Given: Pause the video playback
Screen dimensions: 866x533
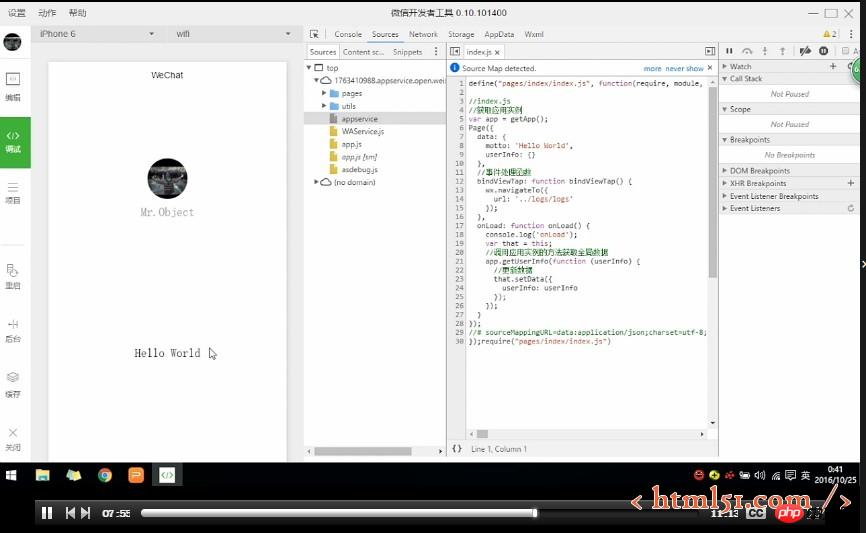Looking at the screenshot, I should pos(46,513).
